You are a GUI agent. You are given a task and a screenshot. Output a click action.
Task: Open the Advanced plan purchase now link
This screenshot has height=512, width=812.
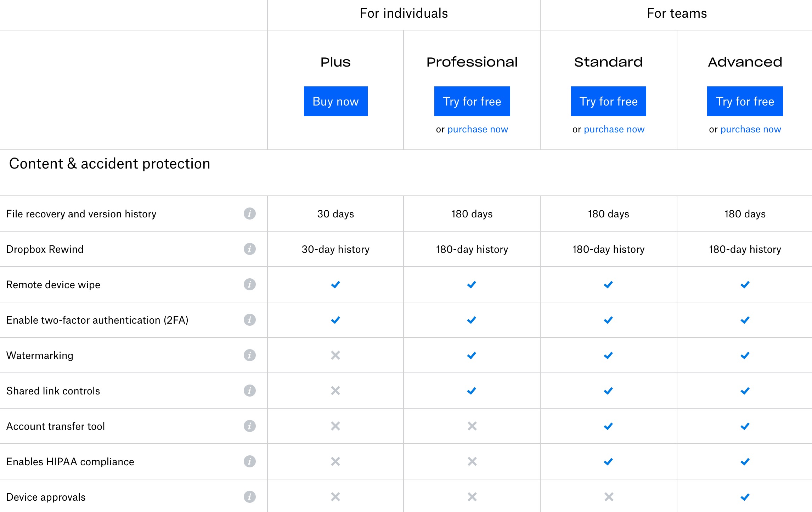coord(750,129)
